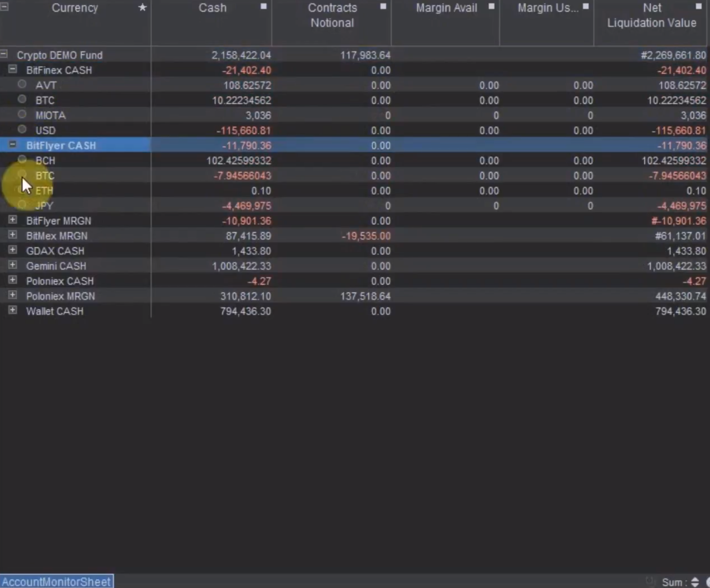Image resolution: width=710 pixels, height=588 pixels.
Task: Expand the BitMex MRGN account
Action: [12, 235]
